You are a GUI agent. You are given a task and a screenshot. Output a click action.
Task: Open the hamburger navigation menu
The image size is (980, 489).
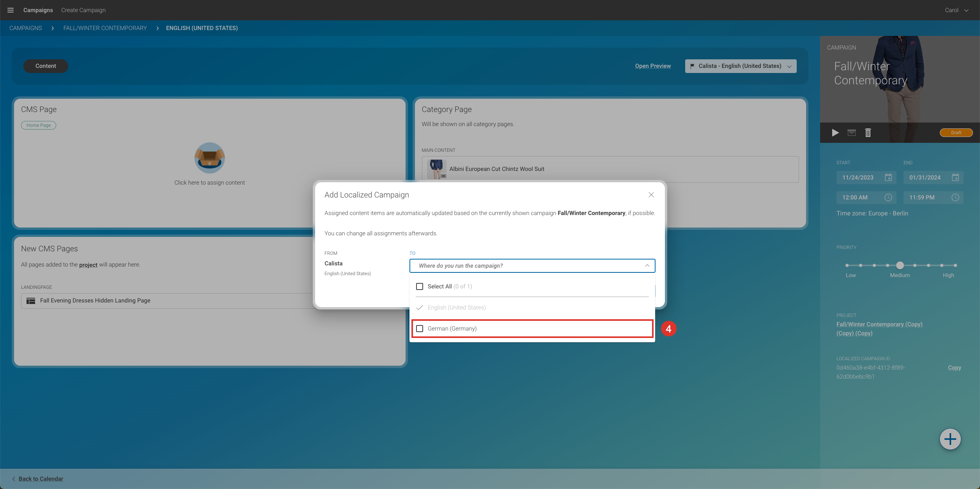tap(10, 10)
